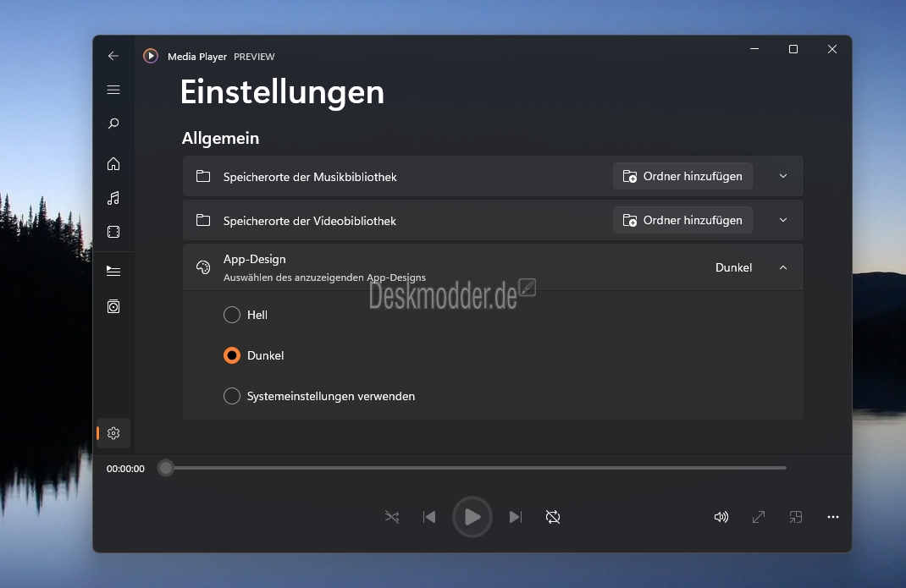This screenshot has width=906, height=588.
Task: Open search in the sidebar
Action: pos(113,124)
